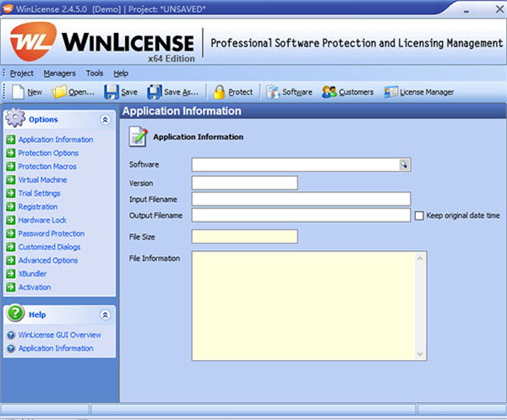Click the Protect padlock icon

(x=219, y=92)
